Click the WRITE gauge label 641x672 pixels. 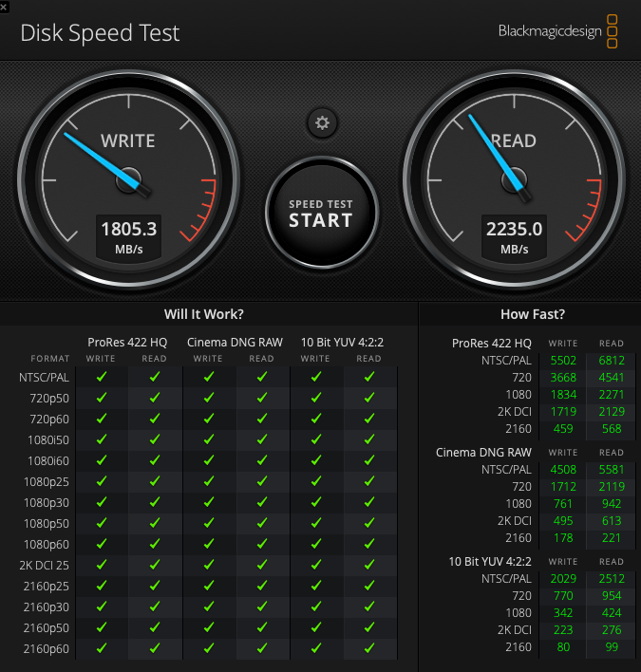pyautogui.click(x=128, y=141)
